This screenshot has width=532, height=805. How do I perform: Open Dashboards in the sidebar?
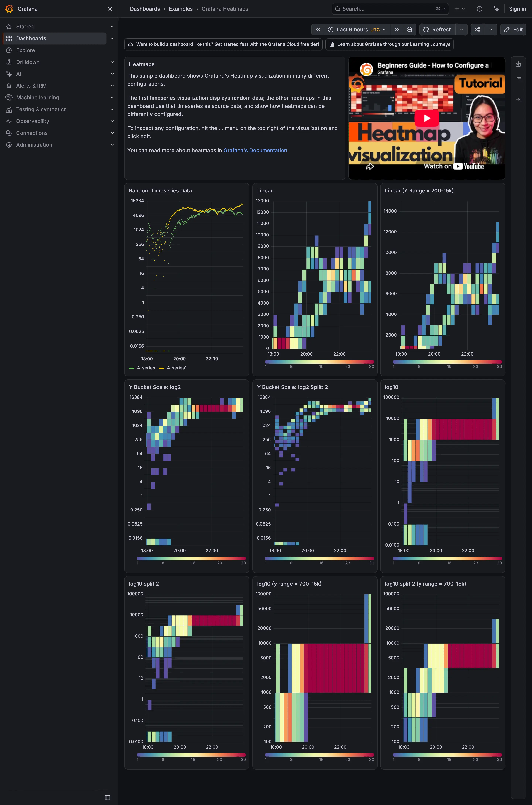54,38
